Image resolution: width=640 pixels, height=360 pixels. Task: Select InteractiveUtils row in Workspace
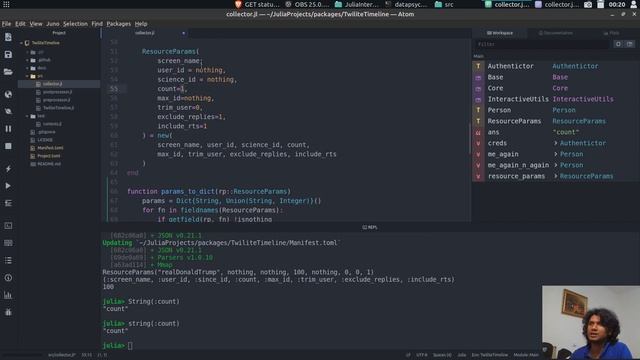[556, 99]
